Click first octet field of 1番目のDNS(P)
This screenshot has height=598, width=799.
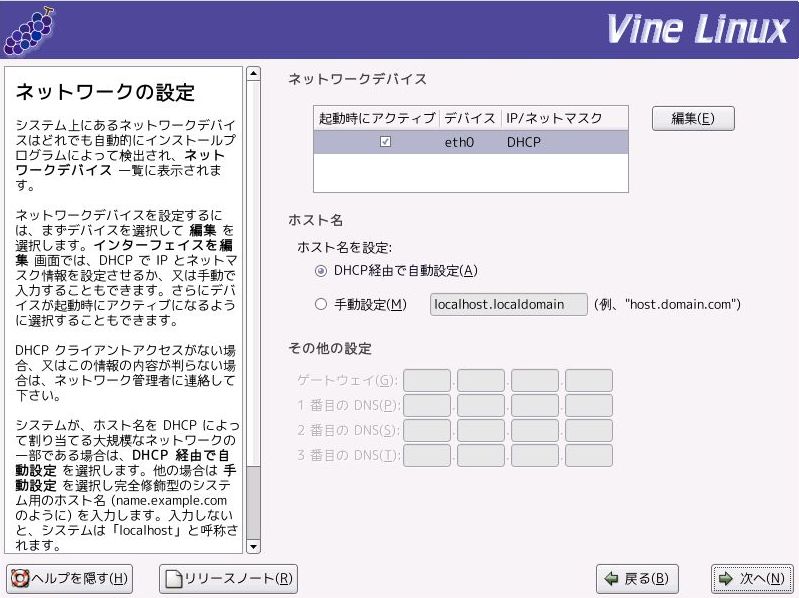pyautogui.click(x=427, y=405)
